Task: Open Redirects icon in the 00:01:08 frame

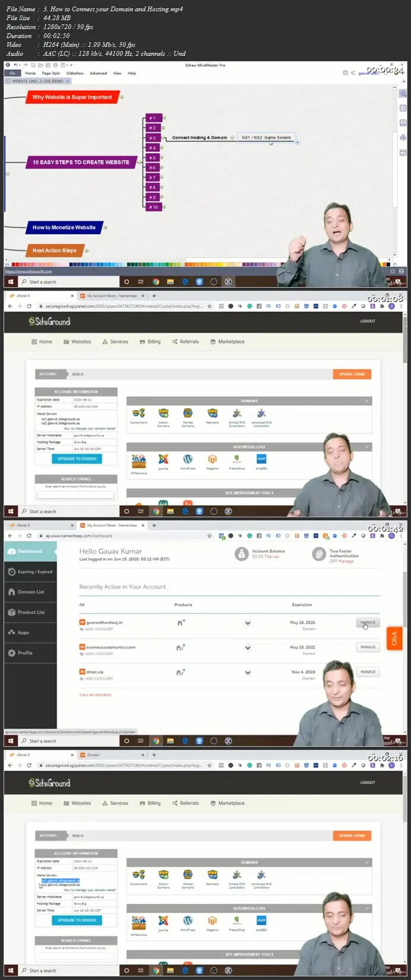Action: click(x=212, y=415)
